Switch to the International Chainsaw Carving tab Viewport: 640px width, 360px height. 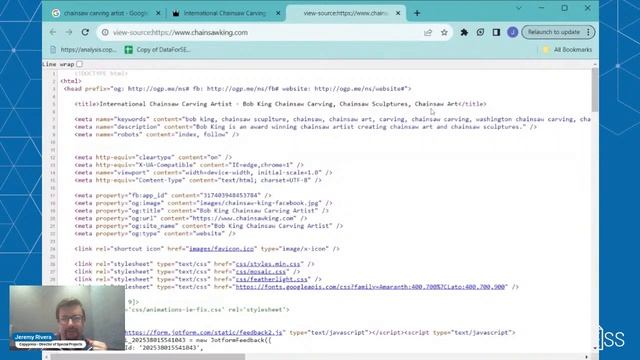(225, 13)
